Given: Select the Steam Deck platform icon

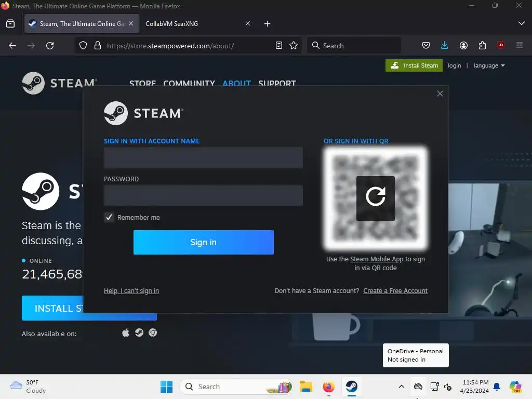Looking at the screenshot, I should pyautogui.click(x=139, y=333).
